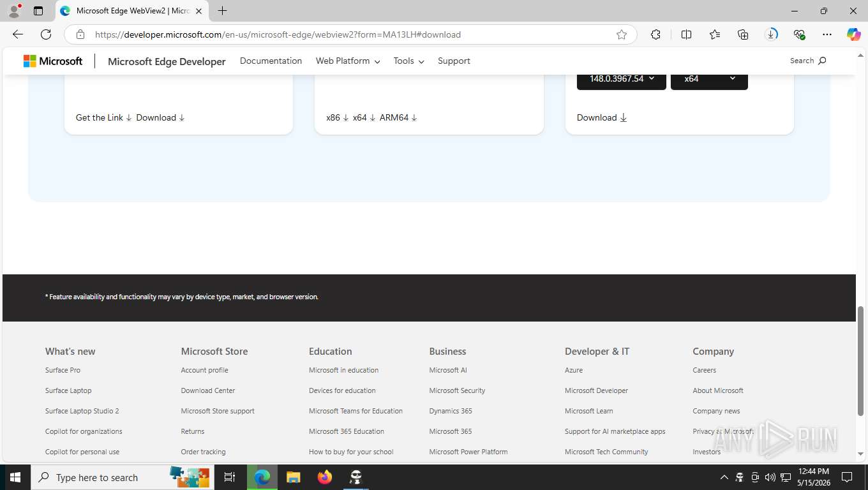Click the browser Back arrow
Viewport: 868px width, 490px height.
(18, 34)
